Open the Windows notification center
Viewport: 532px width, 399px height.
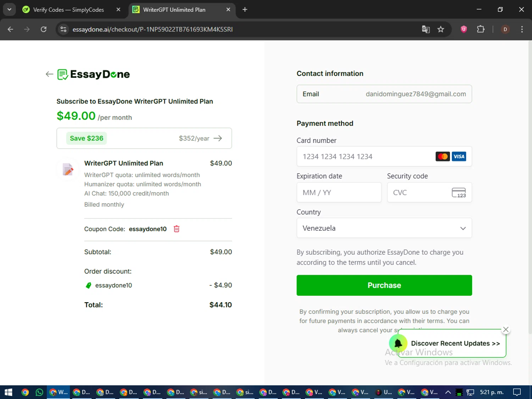tap(517, 392)
